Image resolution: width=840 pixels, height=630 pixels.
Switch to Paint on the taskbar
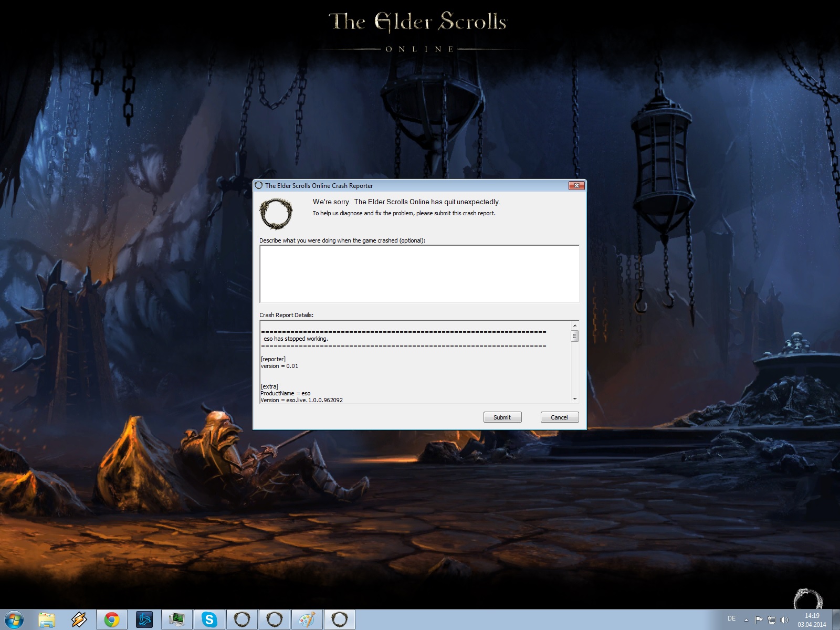tap(307, 619)
